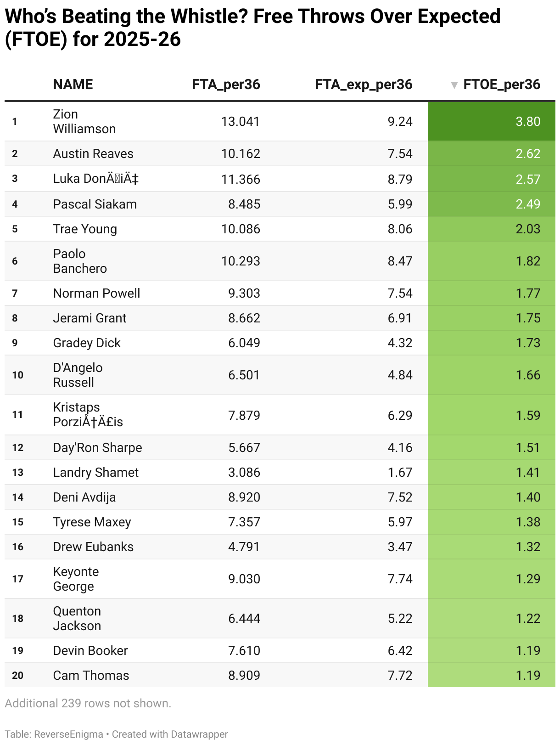Click Cam Thomas's light green 1.19 cell
The image size is (560, 745).
tap(492, 675)
